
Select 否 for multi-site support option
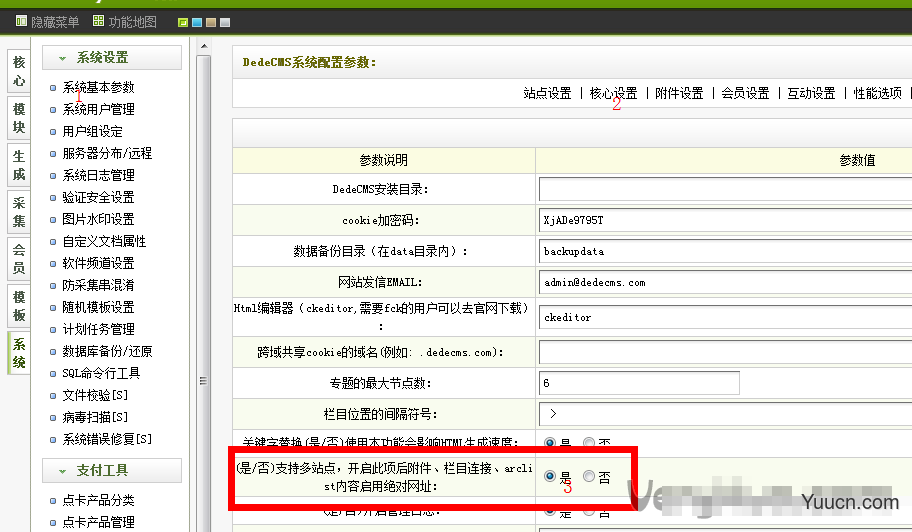click(x=589, y=477)
